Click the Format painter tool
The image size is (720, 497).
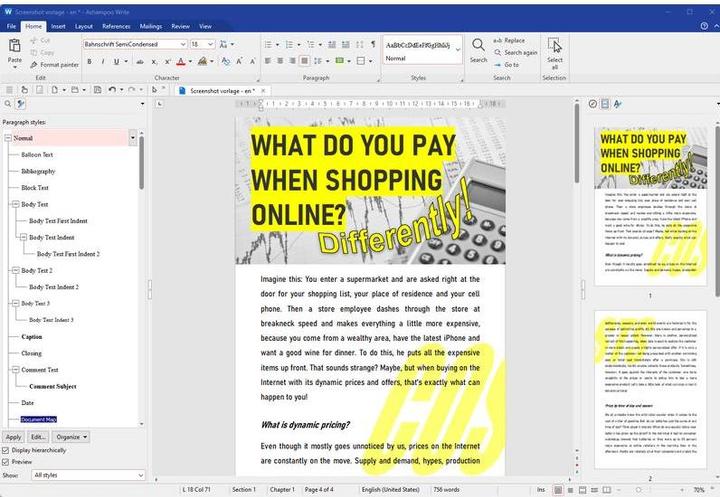point(54,65)
